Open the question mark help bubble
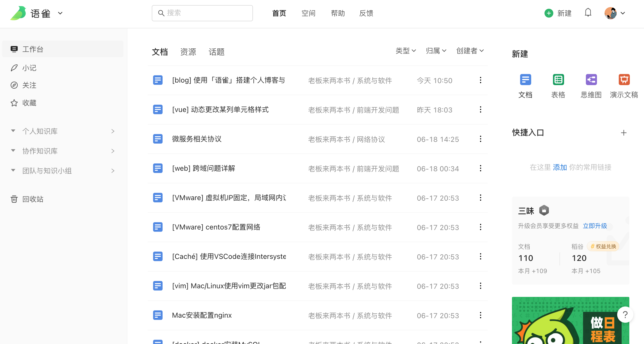Screen dimensions: 644x344 point(625,315)
